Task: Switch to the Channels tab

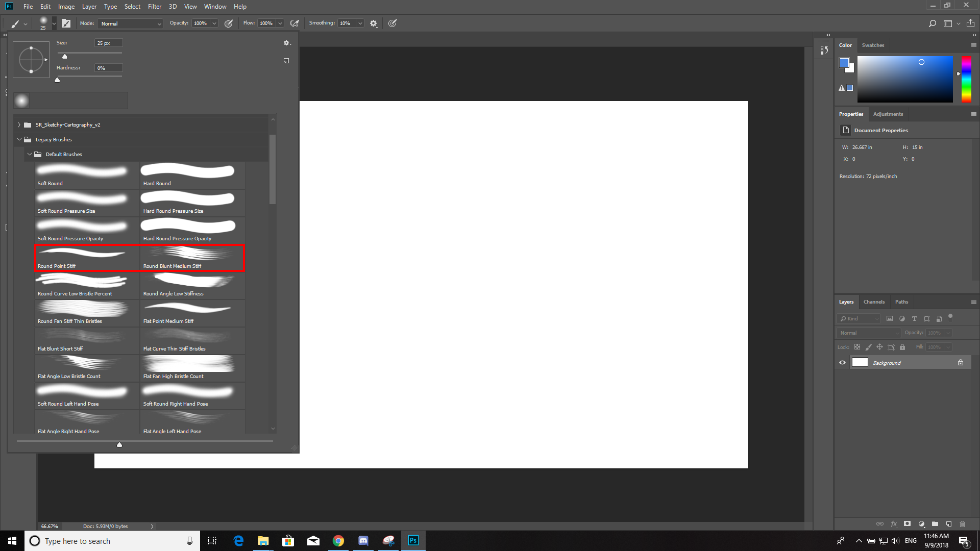Action: tap(874, 302)
